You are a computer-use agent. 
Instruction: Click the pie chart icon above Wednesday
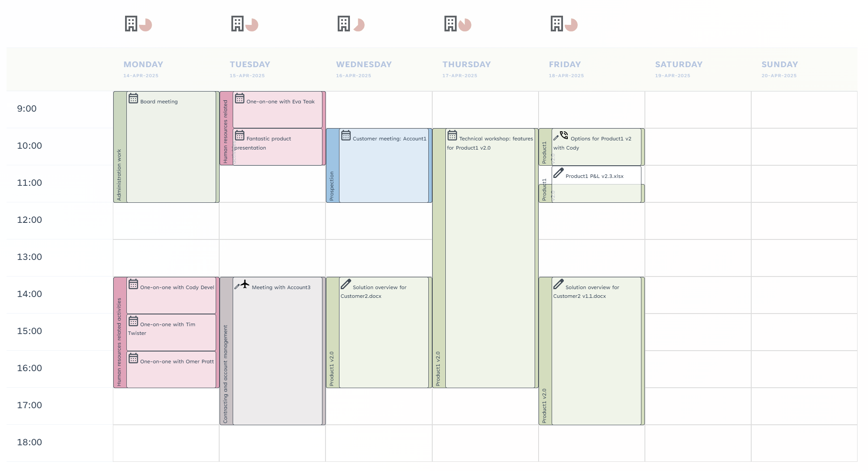point(359,25)
